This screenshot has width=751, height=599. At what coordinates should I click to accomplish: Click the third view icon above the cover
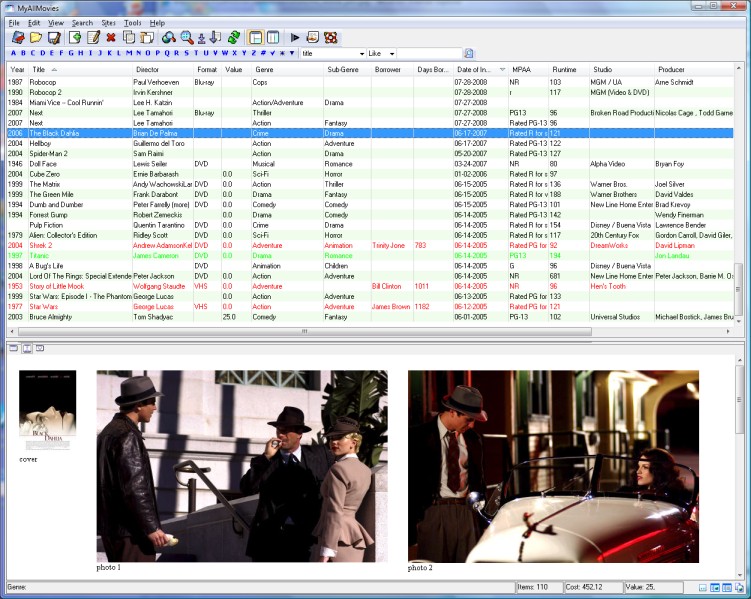coord(40,348)
